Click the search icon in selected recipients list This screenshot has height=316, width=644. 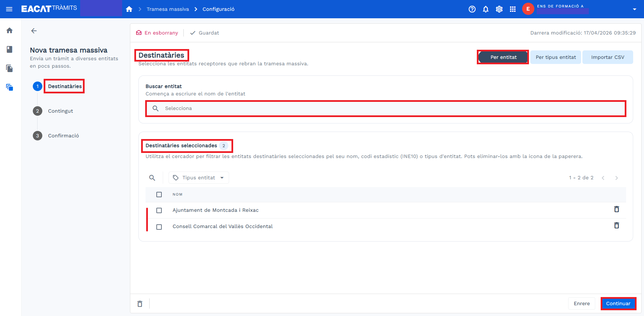(152, 178)
